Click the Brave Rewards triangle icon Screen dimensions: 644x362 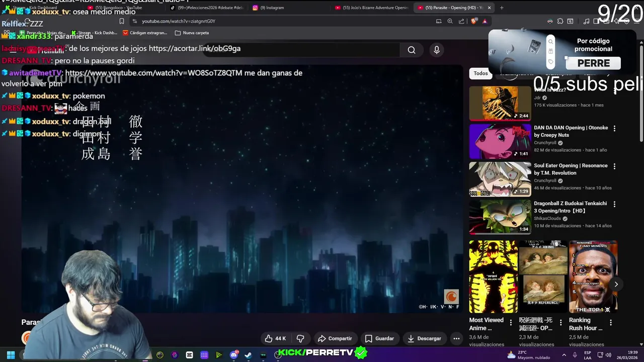click(x=485, y=21)
